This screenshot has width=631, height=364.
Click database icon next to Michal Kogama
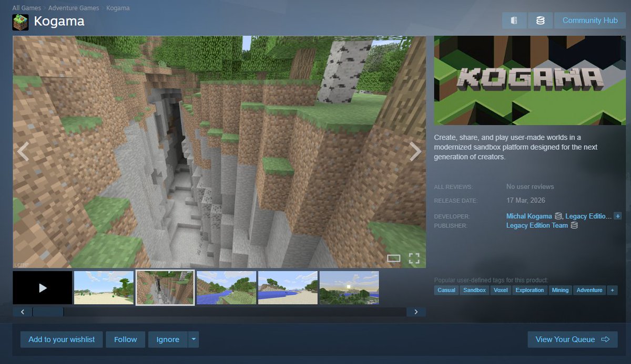click(x=558, y=216)
